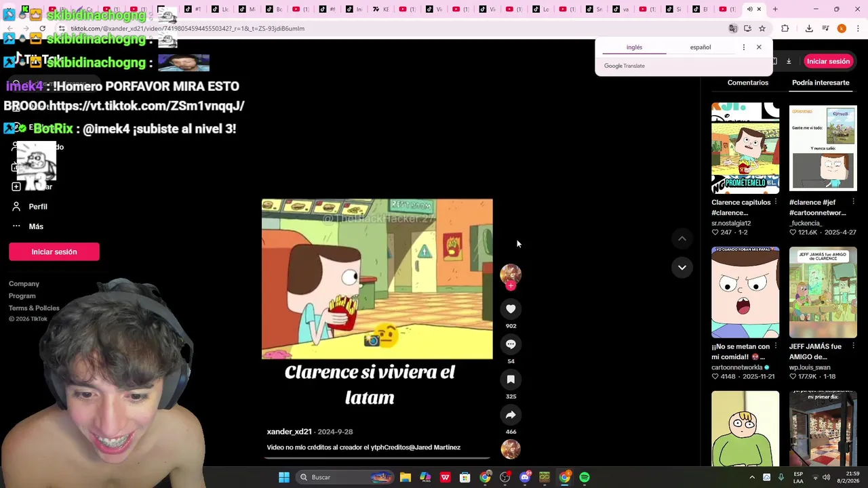This screenshot has height=488, width=868.
Task: Click the video progress bar
Action: pyautogui.click(x=377, y=458)
